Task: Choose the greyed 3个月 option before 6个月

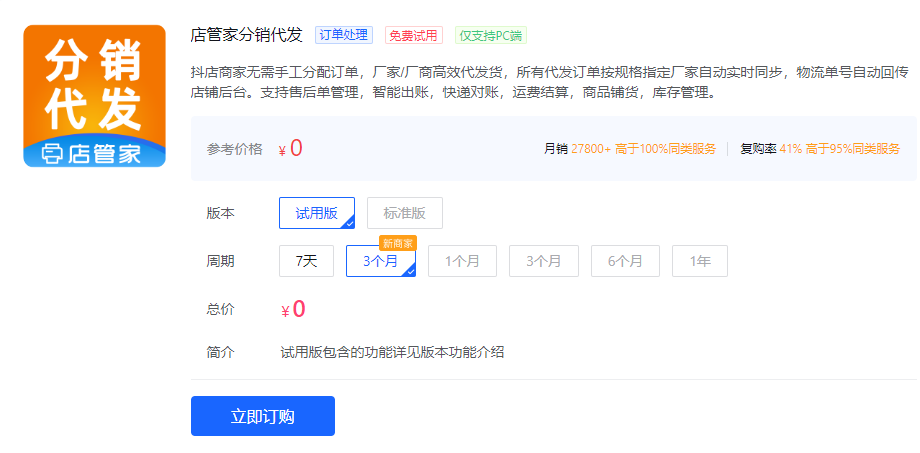Action: [543, 261]
